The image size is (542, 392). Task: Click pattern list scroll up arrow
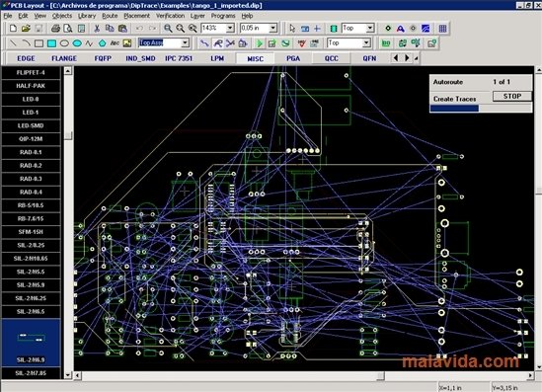pos(68,71)
